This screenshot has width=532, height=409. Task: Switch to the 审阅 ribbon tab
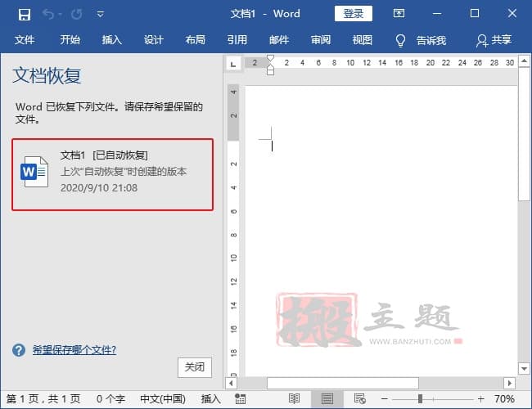tap(321, 40)
